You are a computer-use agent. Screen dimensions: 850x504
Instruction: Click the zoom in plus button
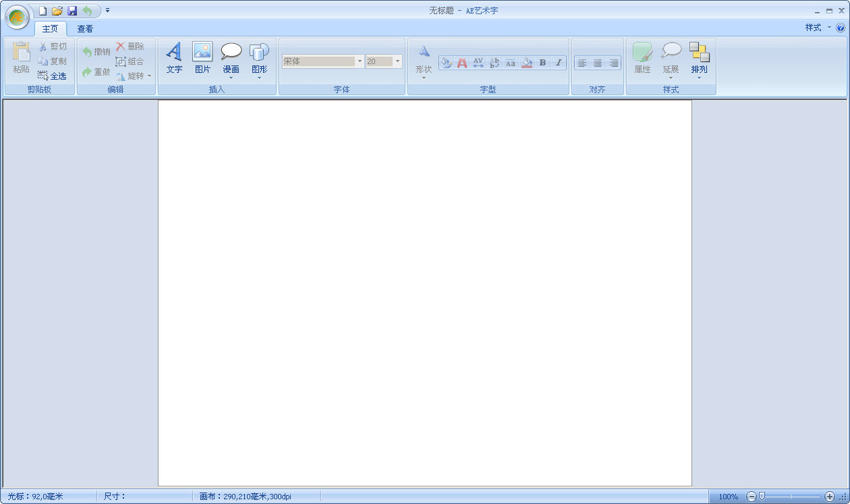830,497
